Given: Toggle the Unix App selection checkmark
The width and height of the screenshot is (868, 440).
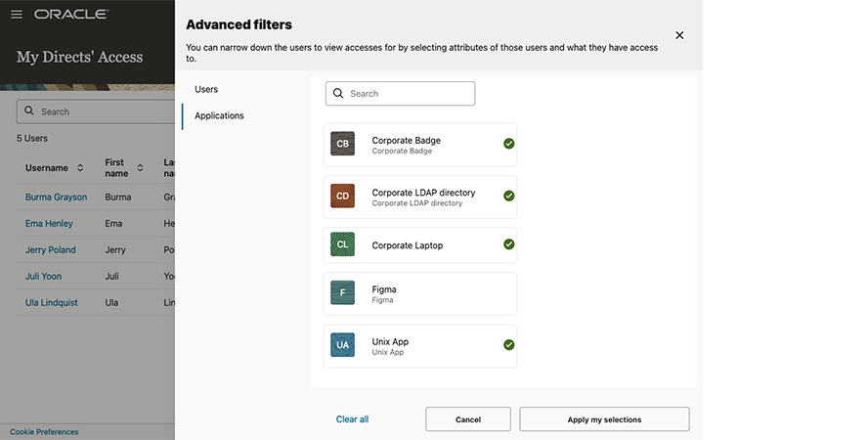Looking at the screenshot, I should pos(508,345).
